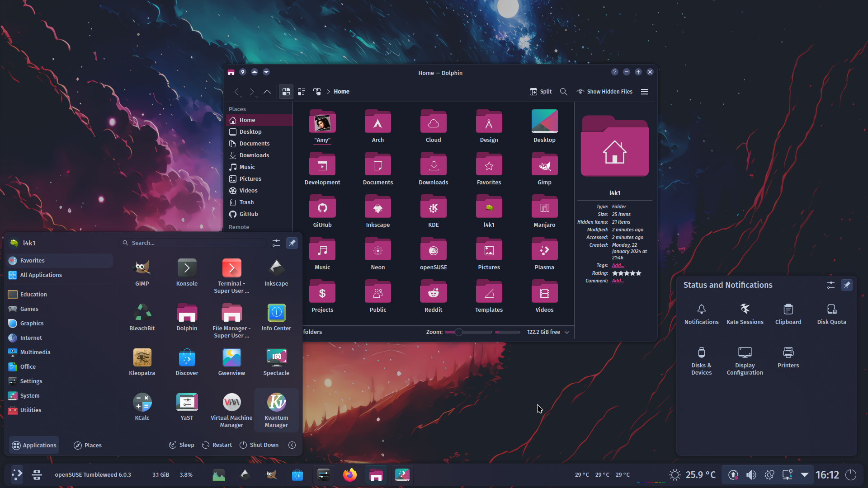The image size is (868, 488).
Task: Switch Dolphin to compact view mode
Action: (x=302, y=92)
